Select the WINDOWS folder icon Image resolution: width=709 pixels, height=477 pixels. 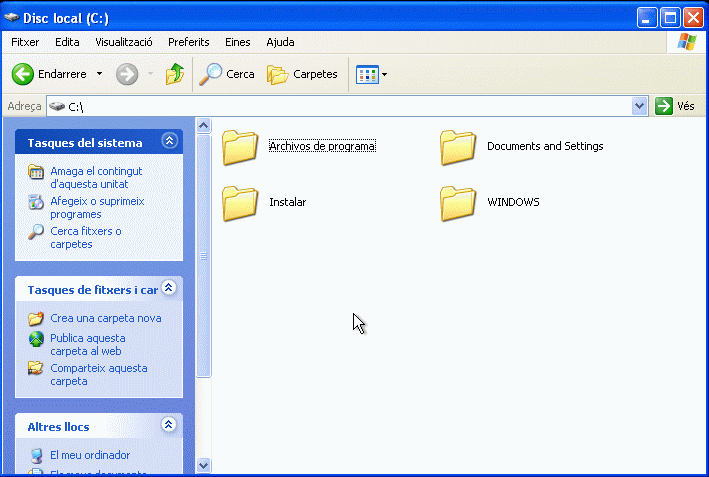click(x=458, y=202)
